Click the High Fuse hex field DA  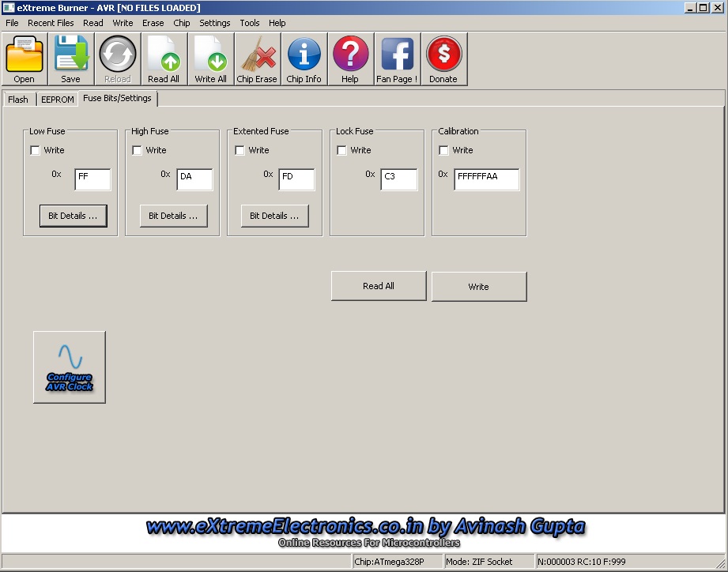[194, 179]
